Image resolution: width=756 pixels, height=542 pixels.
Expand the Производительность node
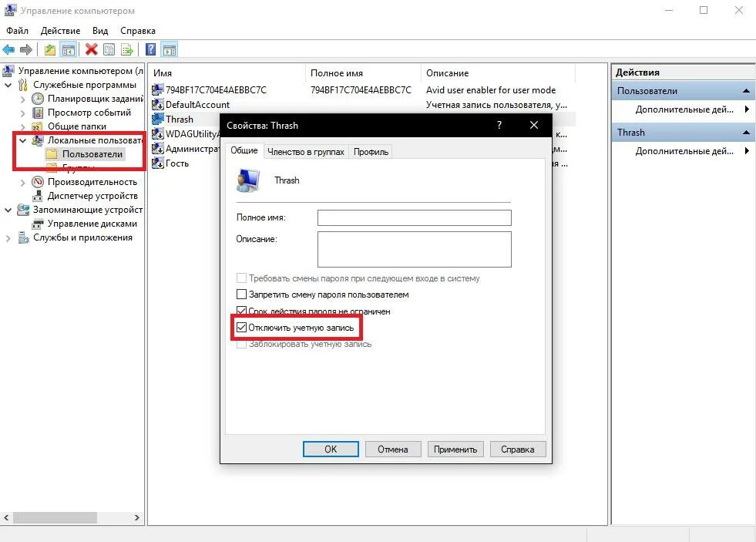coord(22,182)
